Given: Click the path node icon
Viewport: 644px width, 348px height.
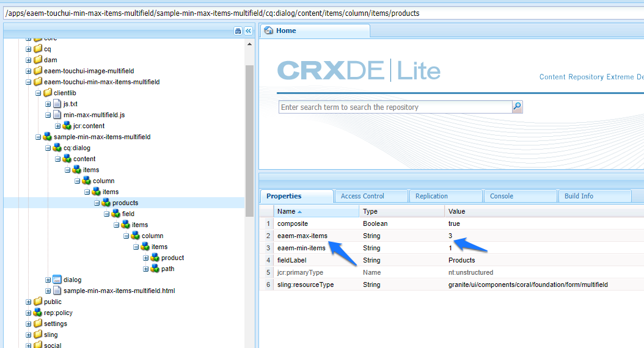Looking at the screenshot, I should [x=155, y=269].
